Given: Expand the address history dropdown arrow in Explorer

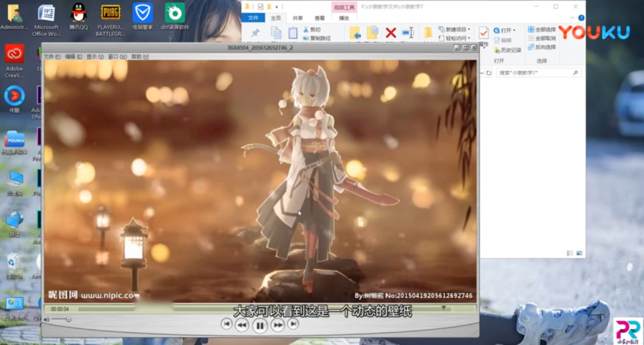Looking at the screenshot, I should tap(482, 73).
